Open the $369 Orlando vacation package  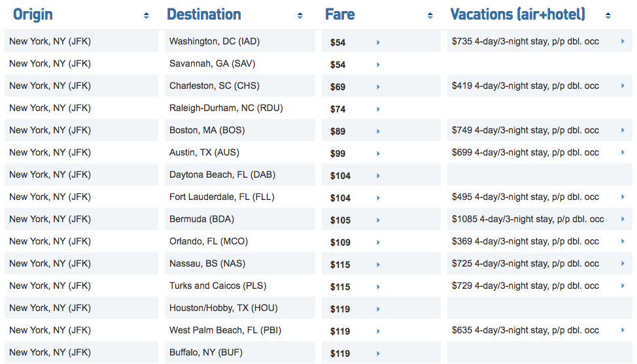[x=525, y=241]
